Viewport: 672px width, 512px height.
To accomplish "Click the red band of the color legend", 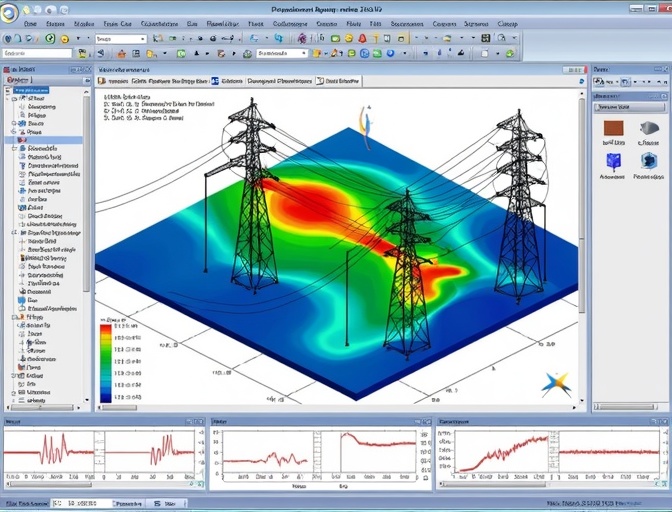I will tap(106, 330).
